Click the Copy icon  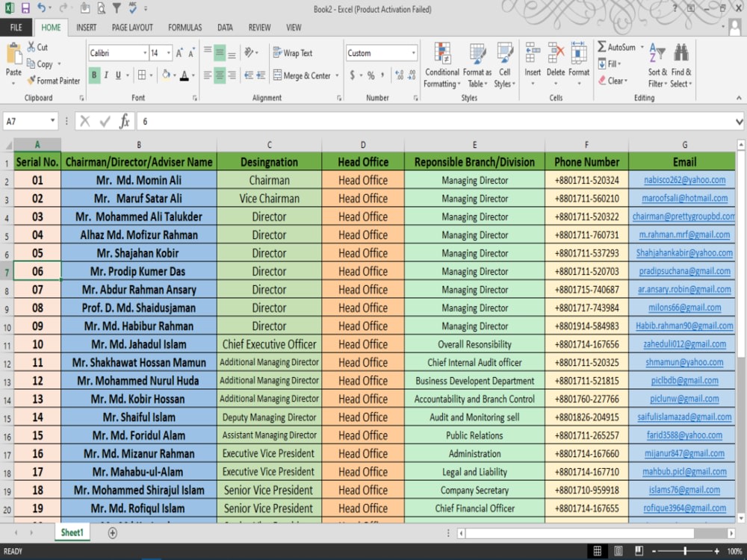[x=31, y=63]
